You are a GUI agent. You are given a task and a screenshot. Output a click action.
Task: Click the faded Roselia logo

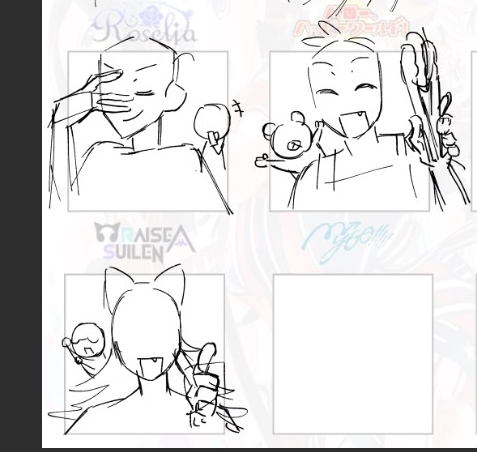(x=144, y=27)
